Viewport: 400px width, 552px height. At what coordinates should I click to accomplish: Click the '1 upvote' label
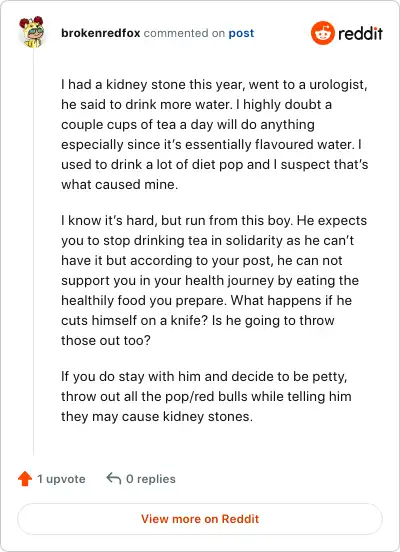[61, 479]
